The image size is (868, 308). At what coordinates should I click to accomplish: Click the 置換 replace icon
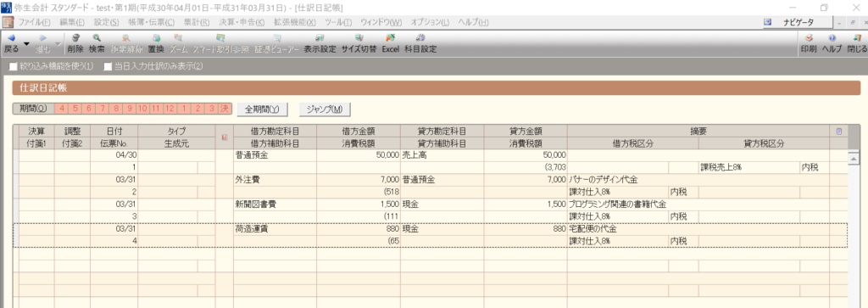(x=156, y=38)
